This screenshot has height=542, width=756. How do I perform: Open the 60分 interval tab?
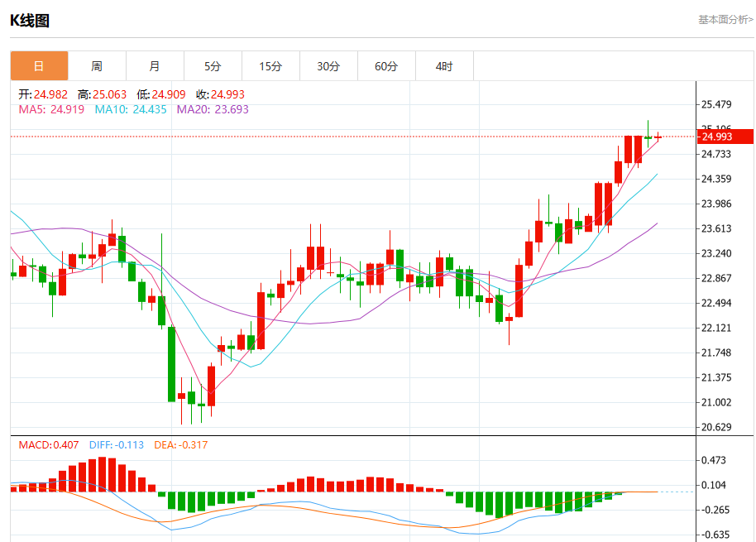click(386, 66)
